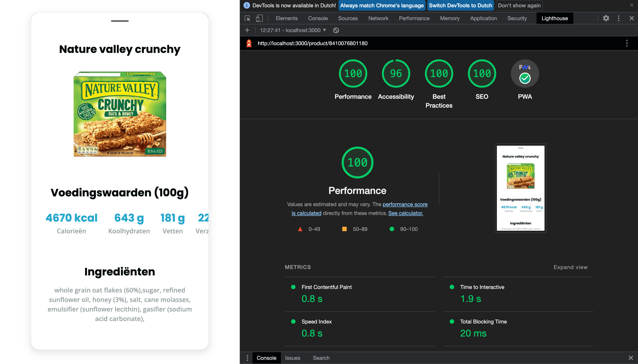Open the bottom drawer three-dot menu

tap(247, 358)
